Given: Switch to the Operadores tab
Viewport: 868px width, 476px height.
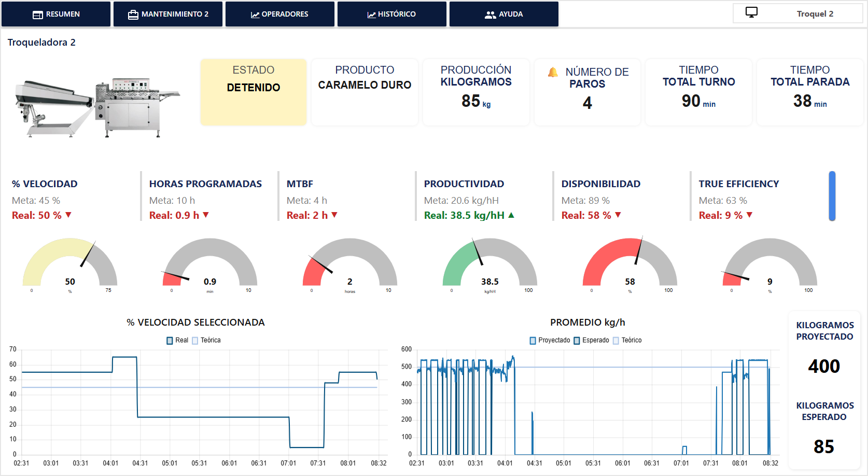Looking at the screenshot, I should point(280,14).
